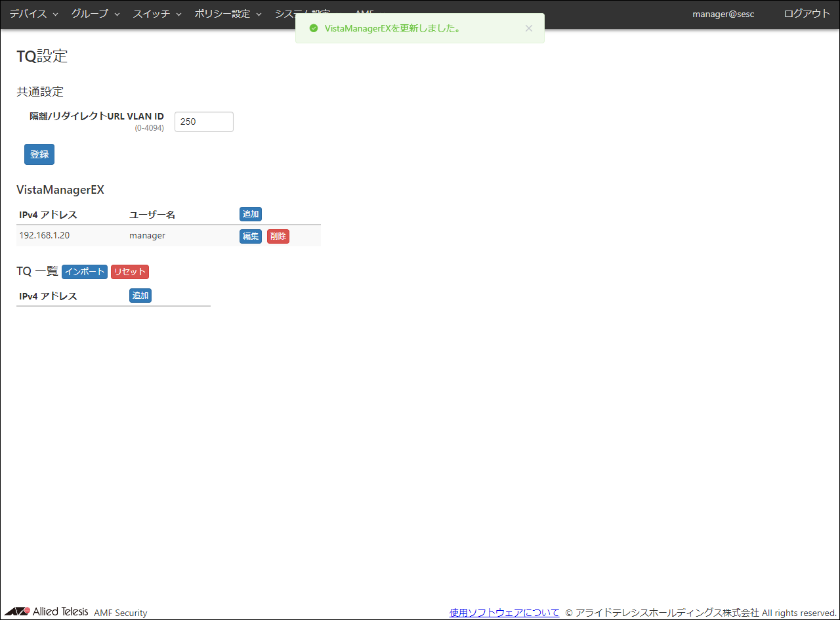Edit the 192.168.1.20 VistaManagerEX entry
The height and width of the screenshot is (620, 840).
(x=251, y=236)
